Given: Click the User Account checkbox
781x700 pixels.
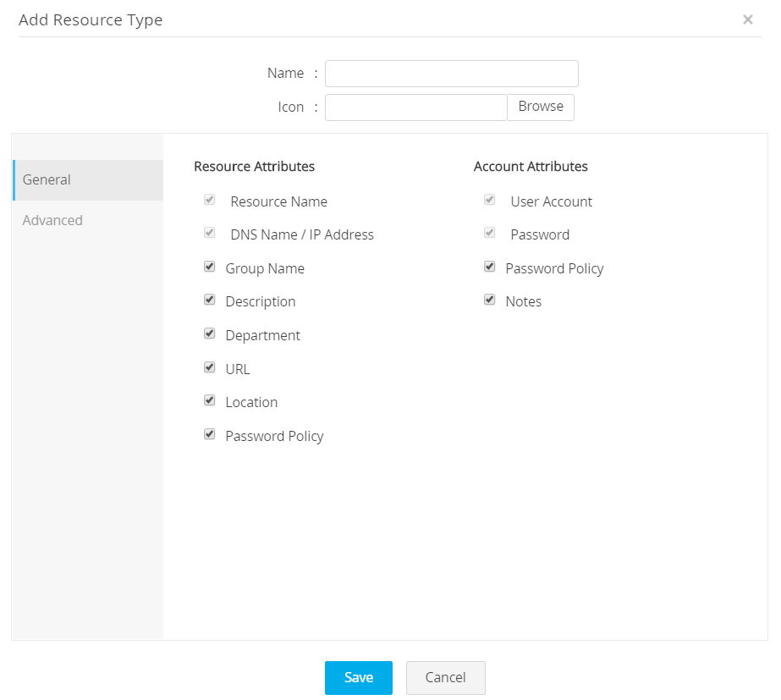Looking at the screenshot, I should pos(489,200).
